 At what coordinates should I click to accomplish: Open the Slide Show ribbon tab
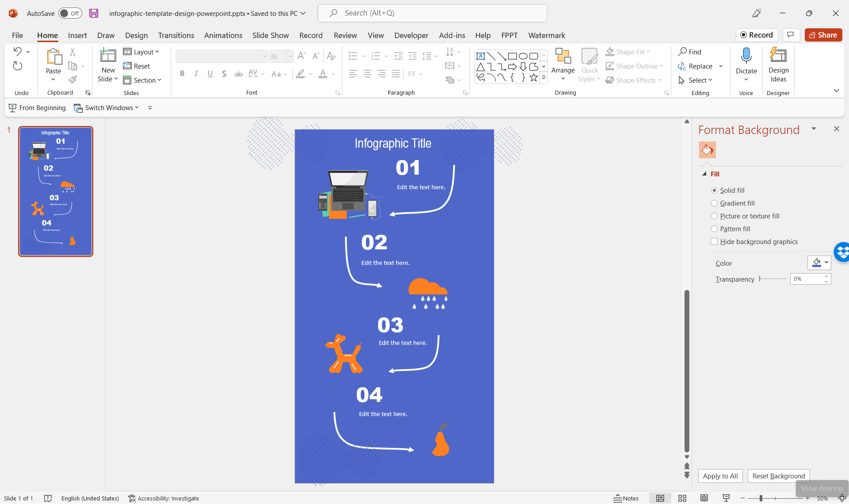pos(270,35)
